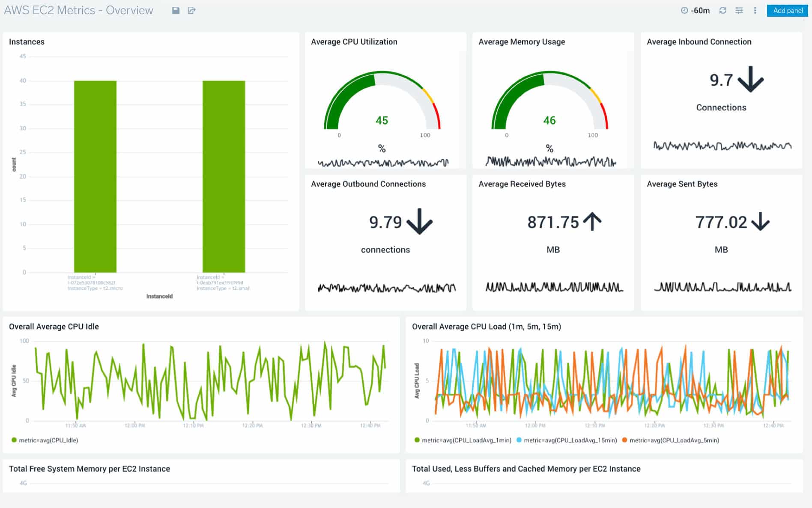Click the Avg CPU Idle axis label
Image resolution: width=812 pixels, height=508 pixels.
14,381
